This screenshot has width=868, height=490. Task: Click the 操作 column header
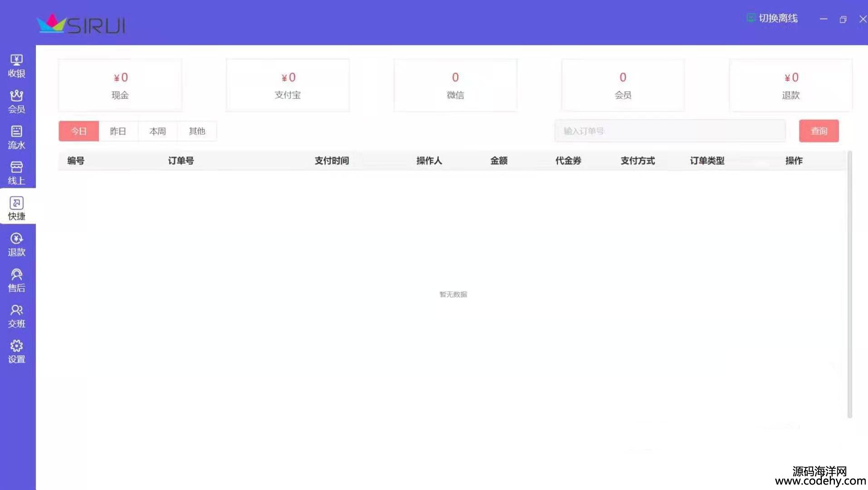pyautogui.click(x=794, y=161)
